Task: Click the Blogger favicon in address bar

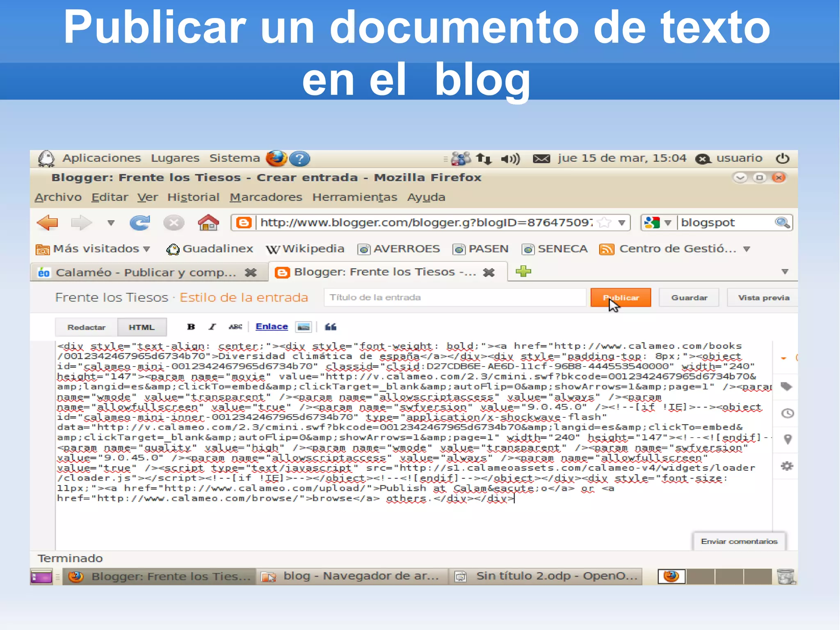Action: [244, 223]
